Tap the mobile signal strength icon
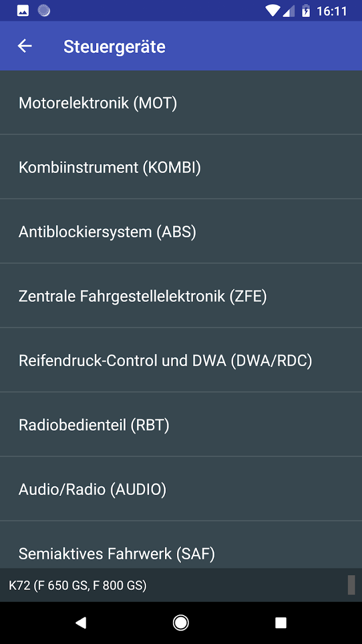 click(x=290, y=11)
